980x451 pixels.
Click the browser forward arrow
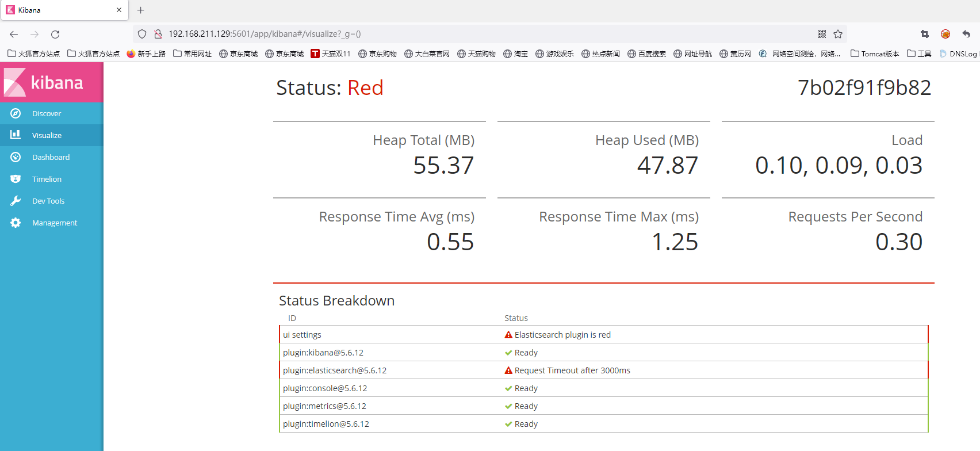click(35, 35)
